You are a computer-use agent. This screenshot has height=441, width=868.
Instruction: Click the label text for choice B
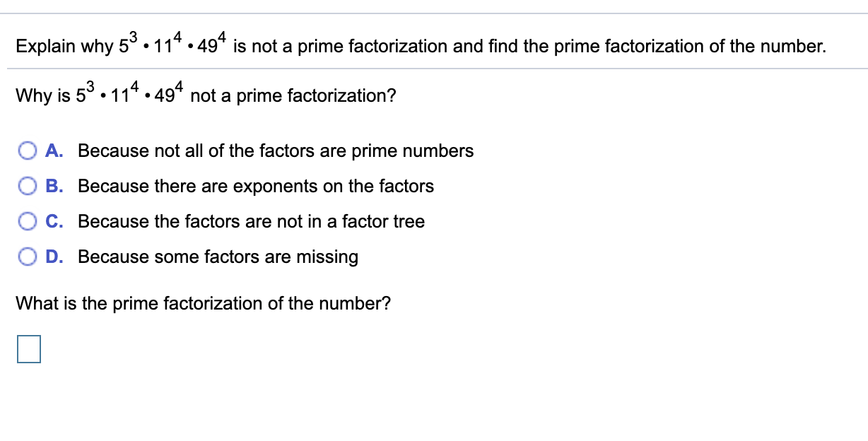257,186
